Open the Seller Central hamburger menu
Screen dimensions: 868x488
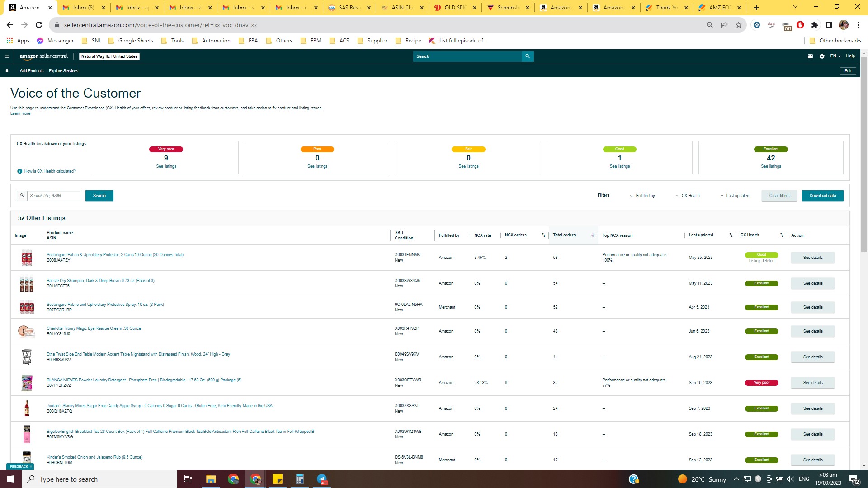tap(7, 56)
